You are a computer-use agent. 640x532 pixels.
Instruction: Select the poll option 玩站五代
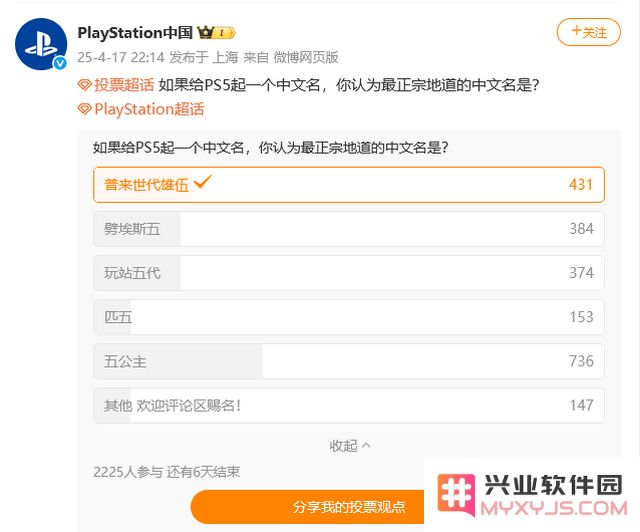(x=349, y=273)
